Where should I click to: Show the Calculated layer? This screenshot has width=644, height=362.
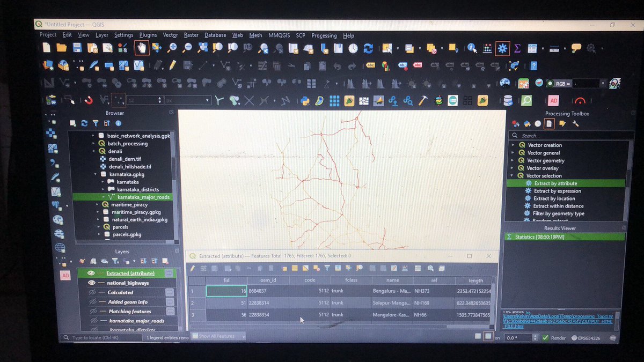click(x=91, y=292)
